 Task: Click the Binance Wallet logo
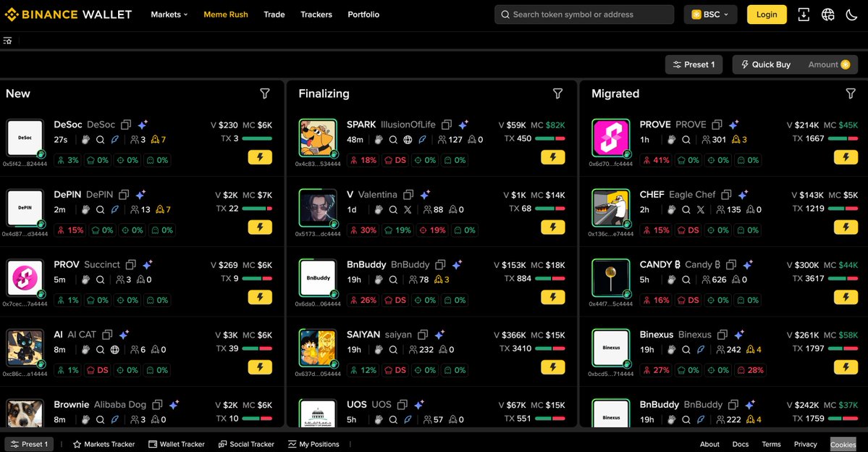pyautogui.click(x=68, y=14)
